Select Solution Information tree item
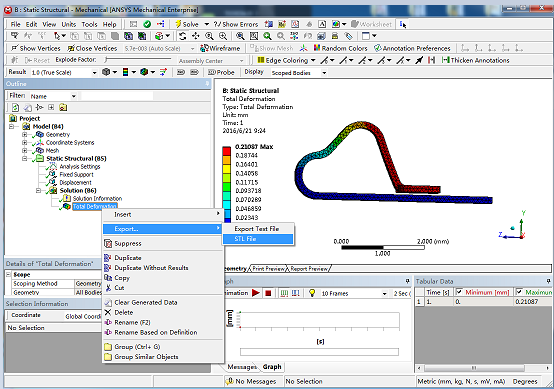554x389 pixels. click(97, 199)
